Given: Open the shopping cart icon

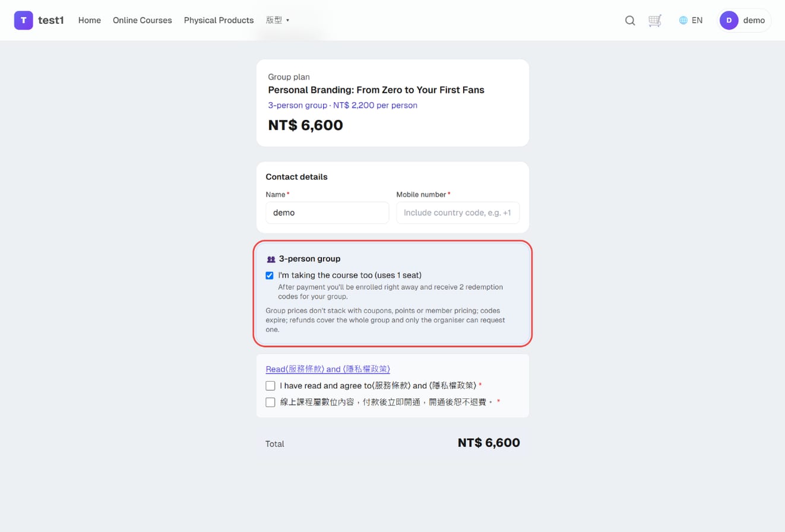Looking at the screenshot, I should 655,20.
